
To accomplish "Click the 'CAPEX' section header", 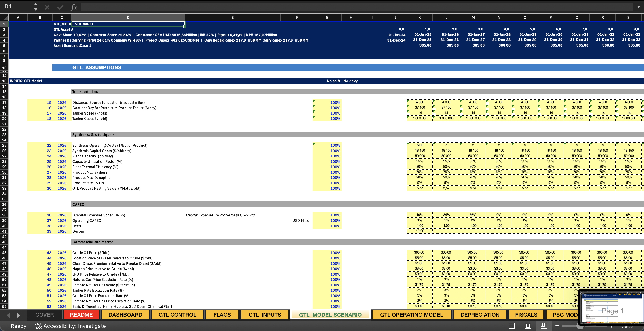I will click(x=78, y=204).
